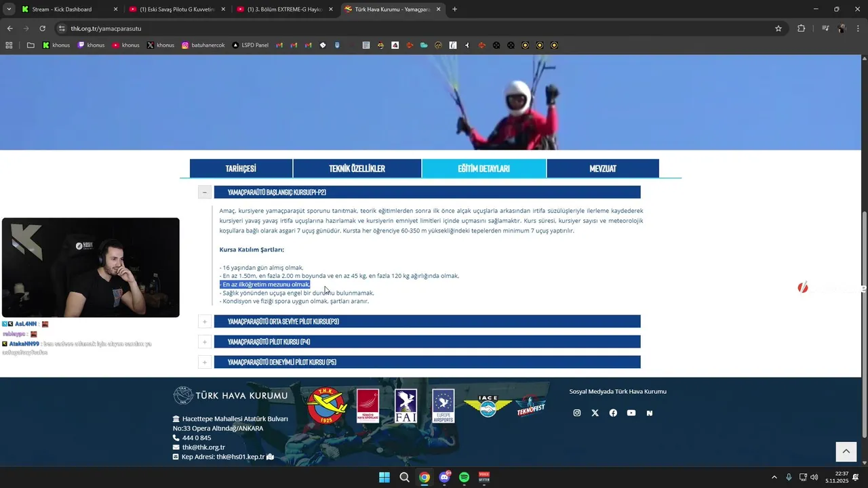This screenshot has height=488, width=868.
Task: Click the taskbar volume icon
Action: [x=814, y=477]
